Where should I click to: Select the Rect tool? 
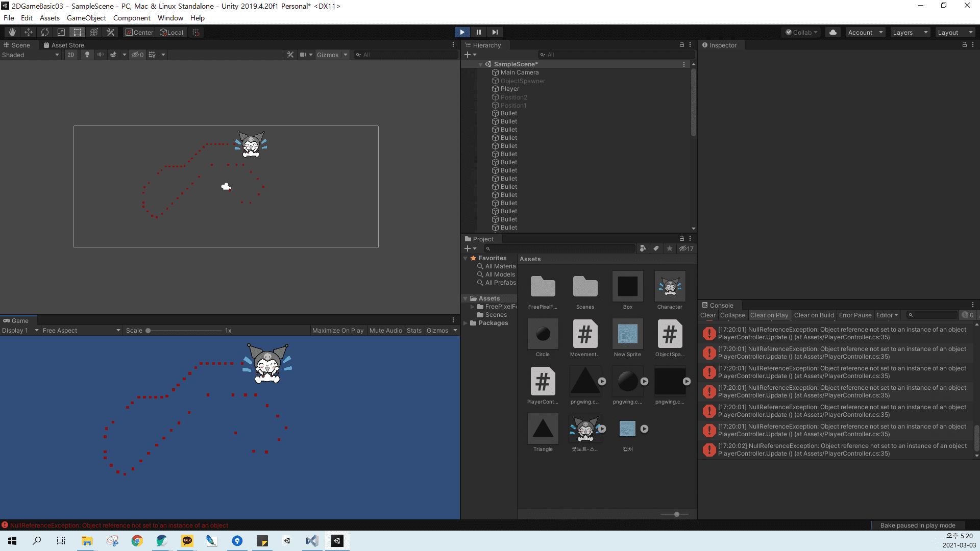click(x=78, y=32)
